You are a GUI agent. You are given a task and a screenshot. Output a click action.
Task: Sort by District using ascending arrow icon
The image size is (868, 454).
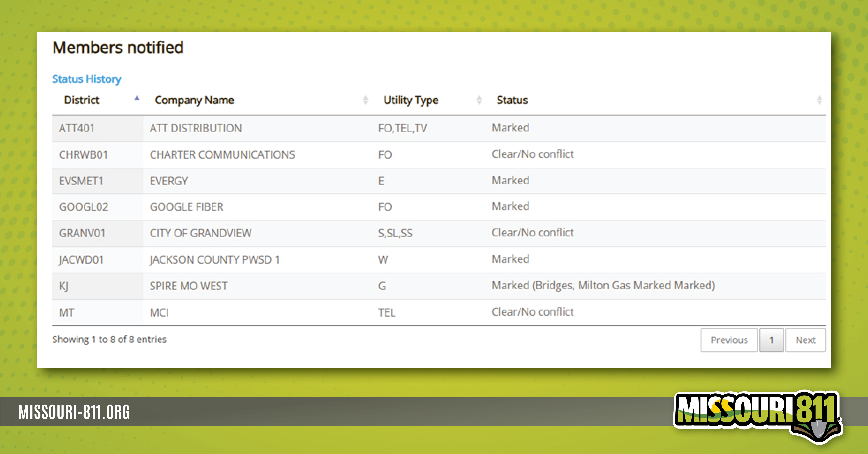(x=137, y=98)
